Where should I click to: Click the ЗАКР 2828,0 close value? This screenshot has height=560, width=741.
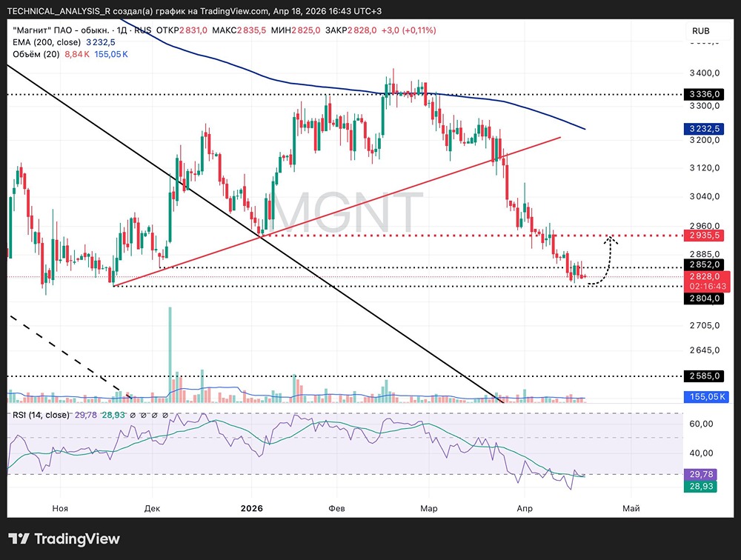click(350, 30)
